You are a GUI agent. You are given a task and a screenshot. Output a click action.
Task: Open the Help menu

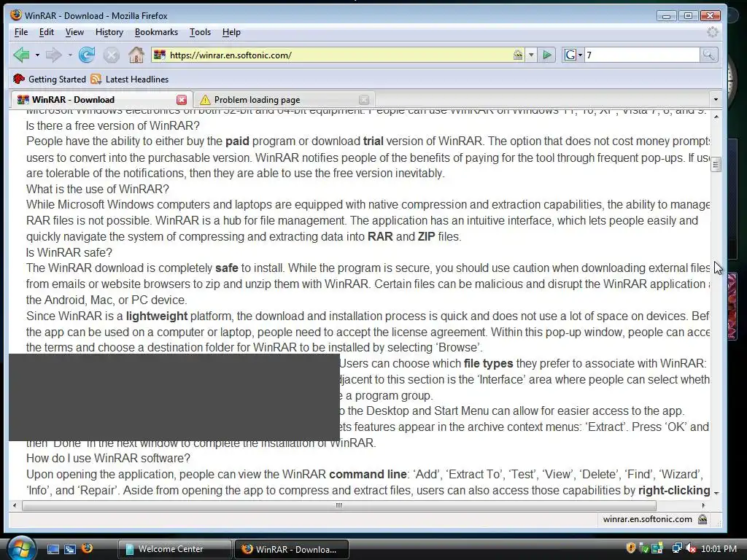click(x=231, y=32)
